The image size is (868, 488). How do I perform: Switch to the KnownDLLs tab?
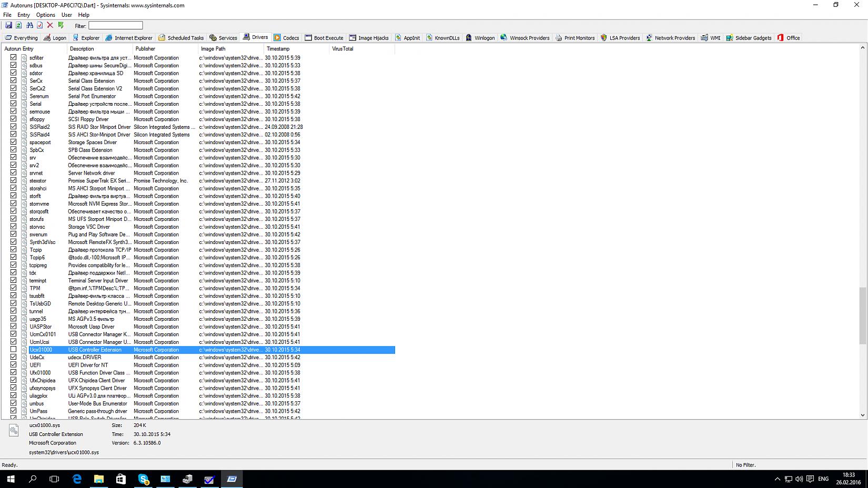point(443,38)
